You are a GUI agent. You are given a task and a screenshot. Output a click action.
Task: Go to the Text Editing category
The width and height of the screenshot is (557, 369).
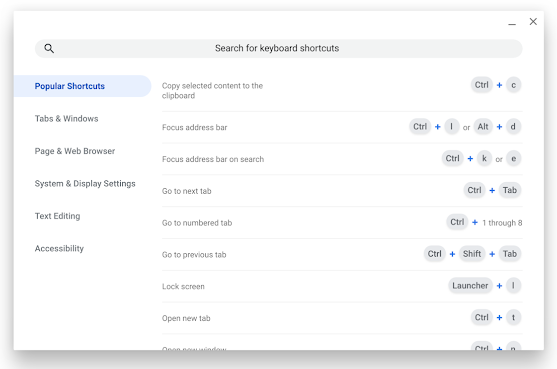pos(57,216)
